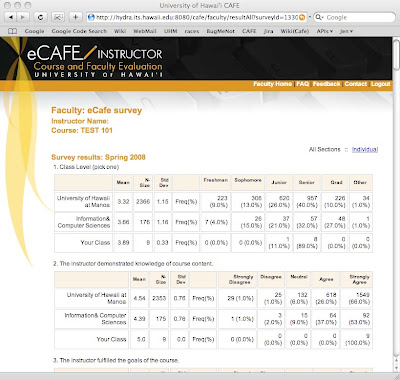Open the WebMail bookmark

pyautogui.click(x=145, y=31)
